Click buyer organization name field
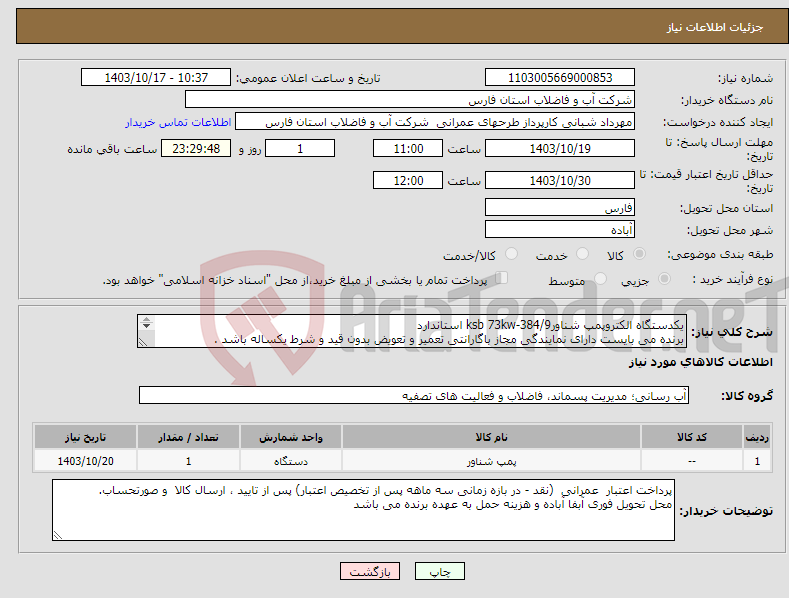789x598 pixels. tap(410, 99)
